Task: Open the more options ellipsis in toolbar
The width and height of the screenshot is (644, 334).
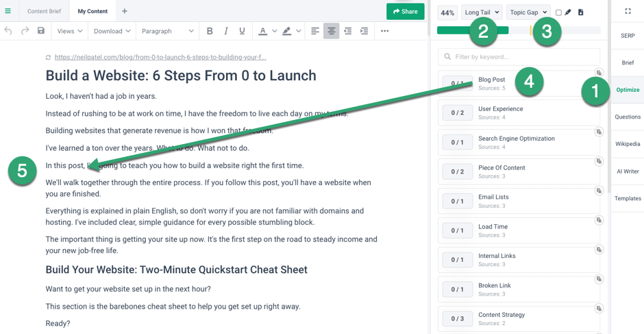Action: tap(385, 31)
